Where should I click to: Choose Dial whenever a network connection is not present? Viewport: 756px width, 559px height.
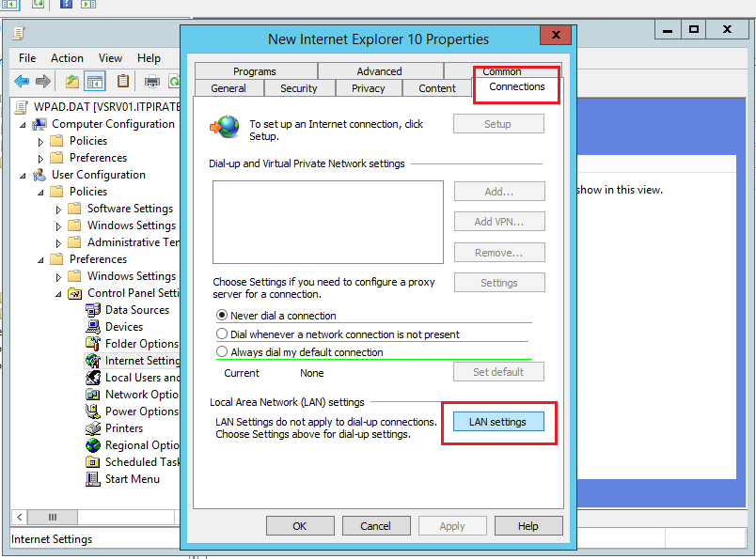[x=221, y=334]
